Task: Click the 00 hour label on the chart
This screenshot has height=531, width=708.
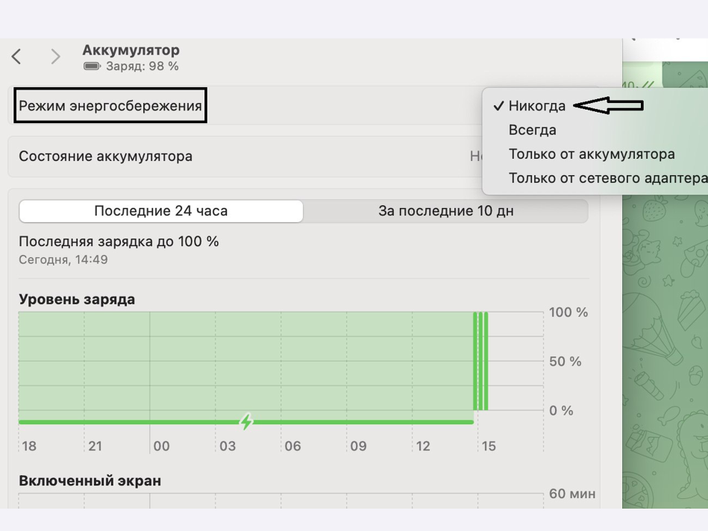Action: [x=161, y=446]
